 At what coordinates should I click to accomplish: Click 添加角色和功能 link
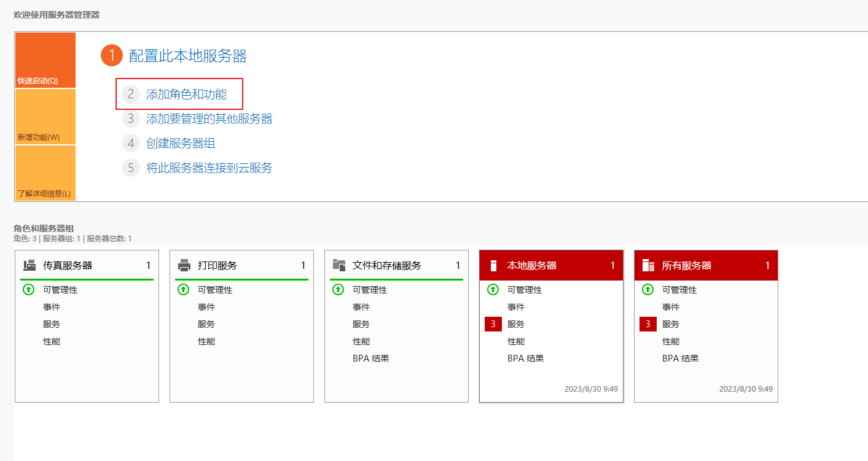[x=186, y=95]
